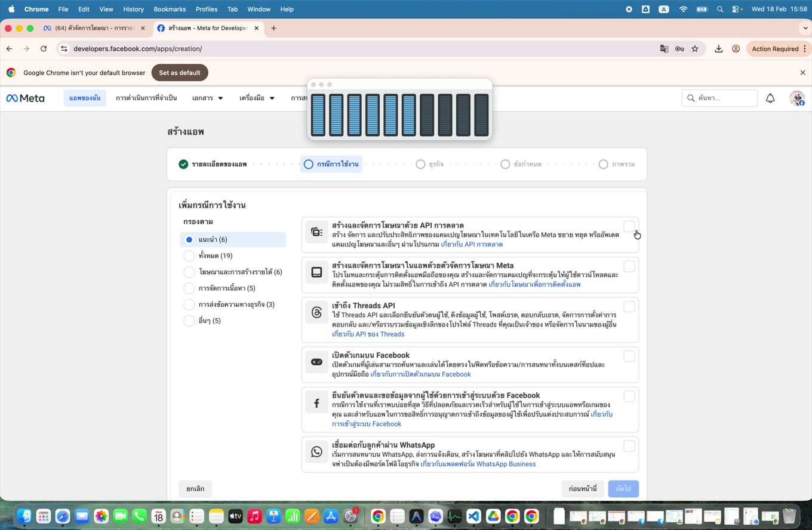Click the ก่อนหน้านี้ button
Image resolution: width=812 pixels, height=530 pixels.
pyautogui.click(x=583, y=489)
